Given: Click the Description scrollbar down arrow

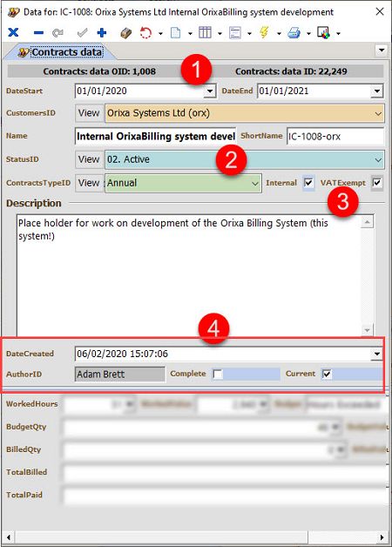Looking at the screenshot, I should 367,330.
